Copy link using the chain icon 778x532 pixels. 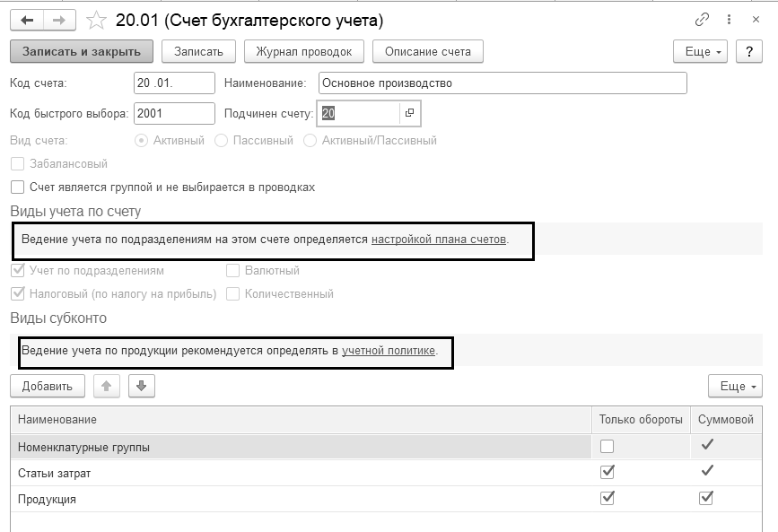702,20
